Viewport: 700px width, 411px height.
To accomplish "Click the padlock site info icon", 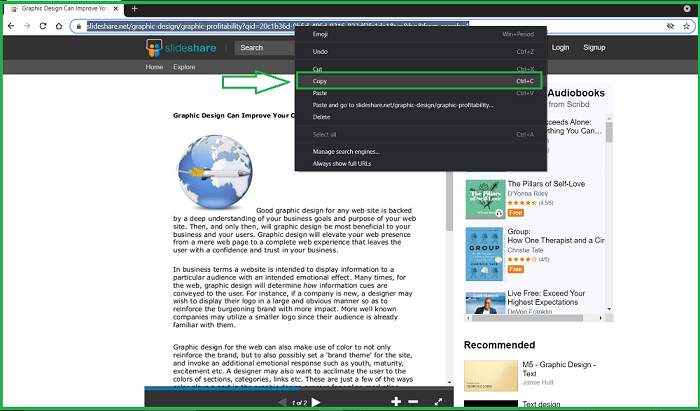I will (x=79, y=26).
